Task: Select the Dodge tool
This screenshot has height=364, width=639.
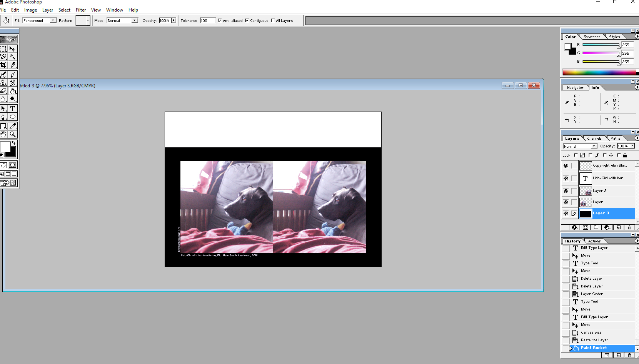Action: point(13,99)
